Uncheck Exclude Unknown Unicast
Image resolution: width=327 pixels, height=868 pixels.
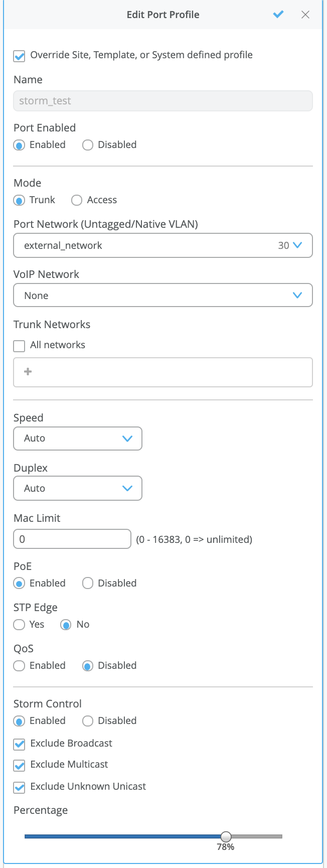point(20,787)
